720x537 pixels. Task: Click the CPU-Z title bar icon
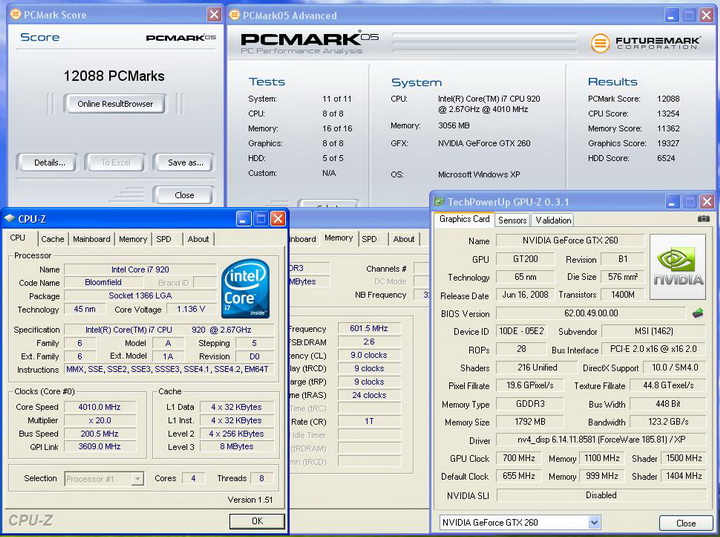(x=9, y=219)
